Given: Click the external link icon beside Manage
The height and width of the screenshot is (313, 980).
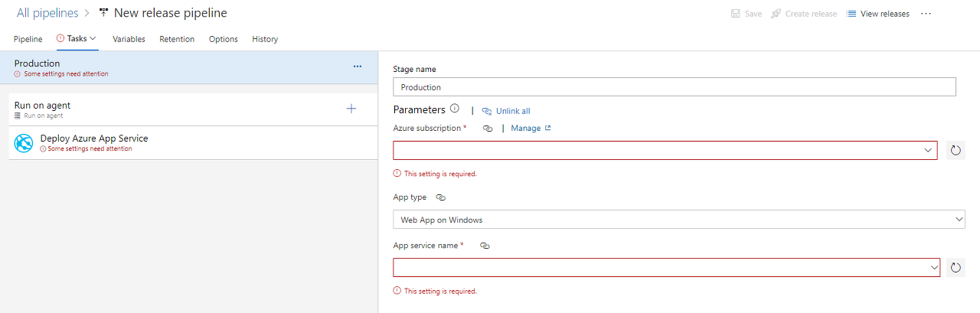Looking at the screenshot, I should click(547, 128).
